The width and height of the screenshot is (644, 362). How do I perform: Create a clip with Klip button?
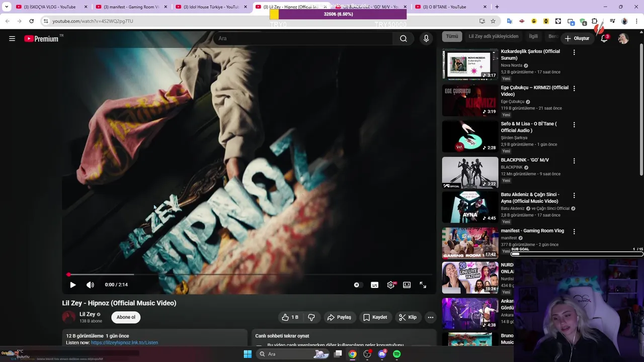408,317
